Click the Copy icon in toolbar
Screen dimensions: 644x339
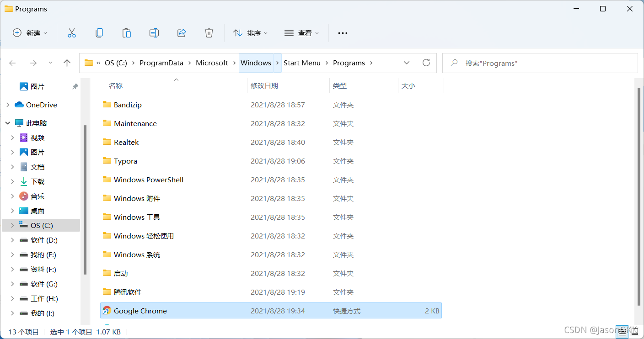point(99,33)
